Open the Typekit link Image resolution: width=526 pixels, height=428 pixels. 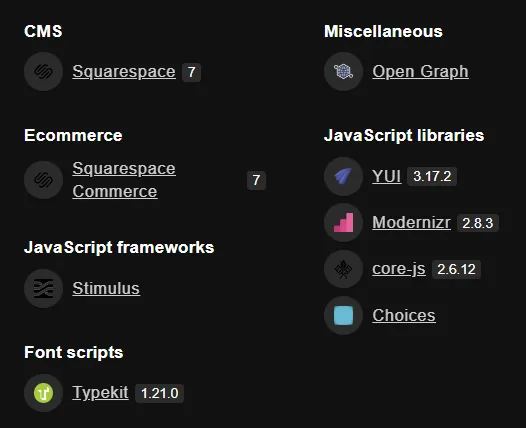coord(100,393)
